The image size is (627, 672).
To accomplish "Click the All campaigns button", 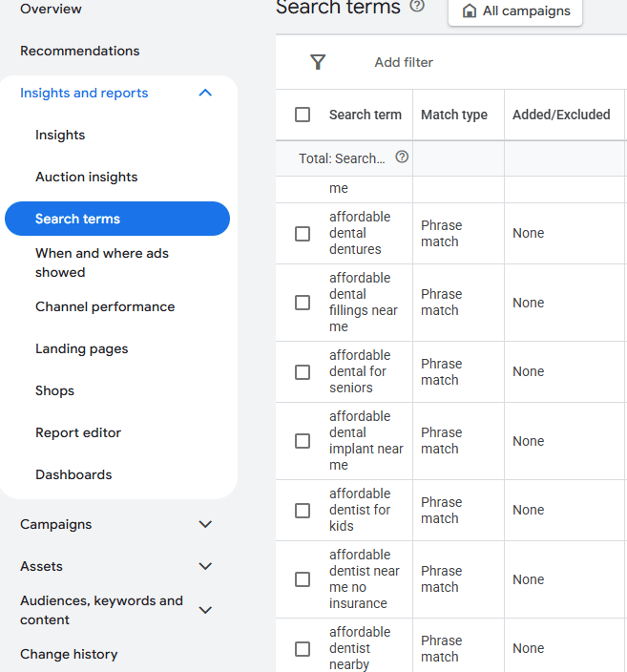I will click(515, 11).
